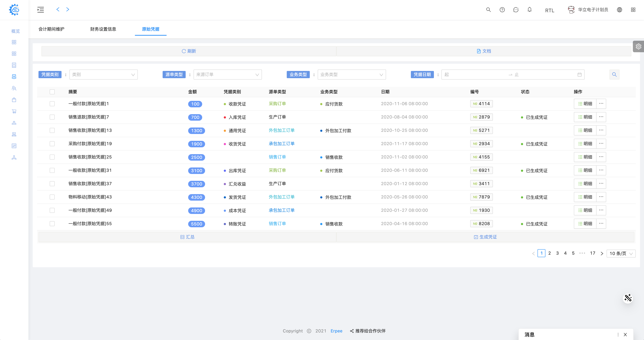Open the 凭据类别 类别 dropdown

(x=103, y=75)
